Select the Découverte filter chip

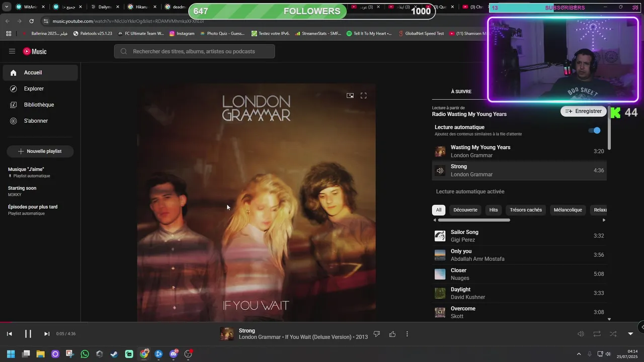(465, 210)
